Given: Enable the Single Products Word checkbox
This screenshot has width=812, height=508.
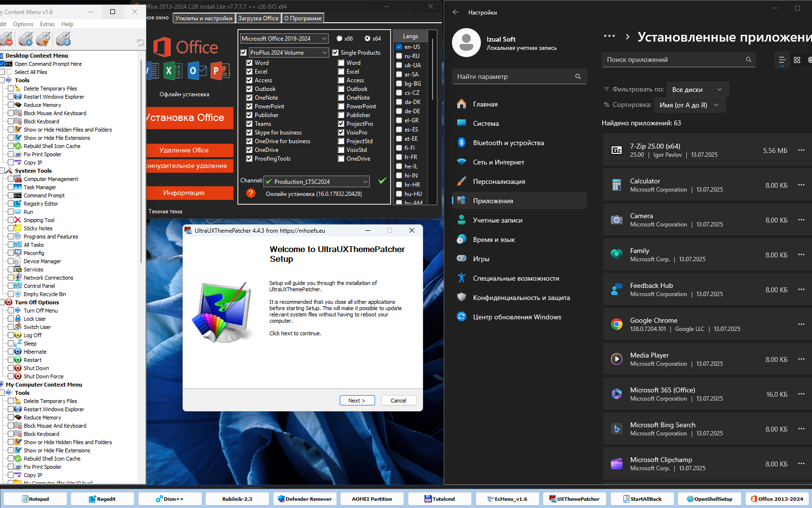Looking at the screenshot, I should (x=341, y=63).
